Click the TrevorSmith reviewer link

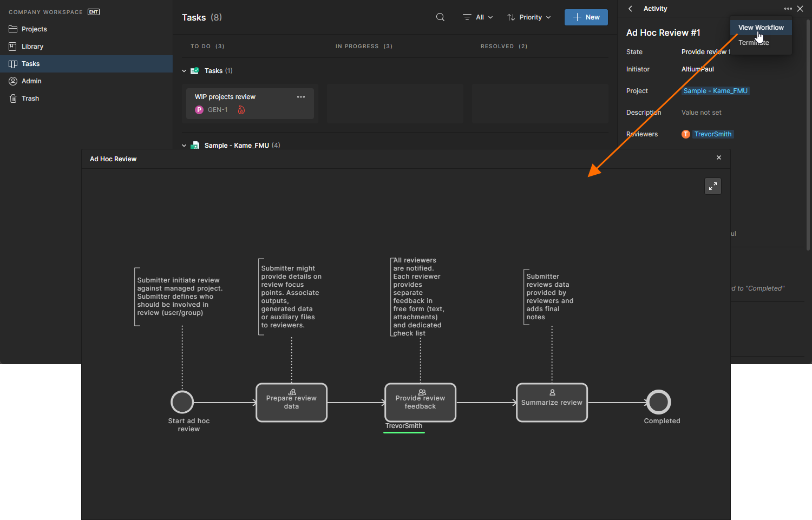(x=713, y=134)
